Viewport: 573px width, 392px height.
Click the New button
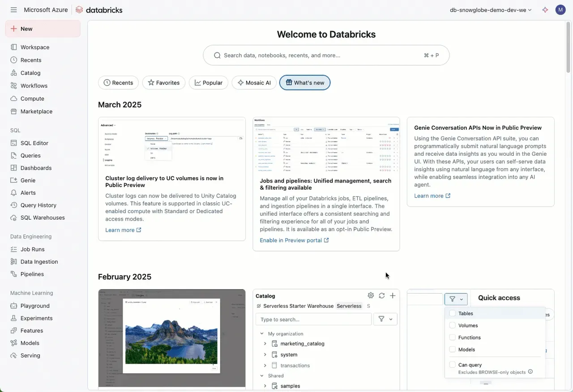click(43, 29)
